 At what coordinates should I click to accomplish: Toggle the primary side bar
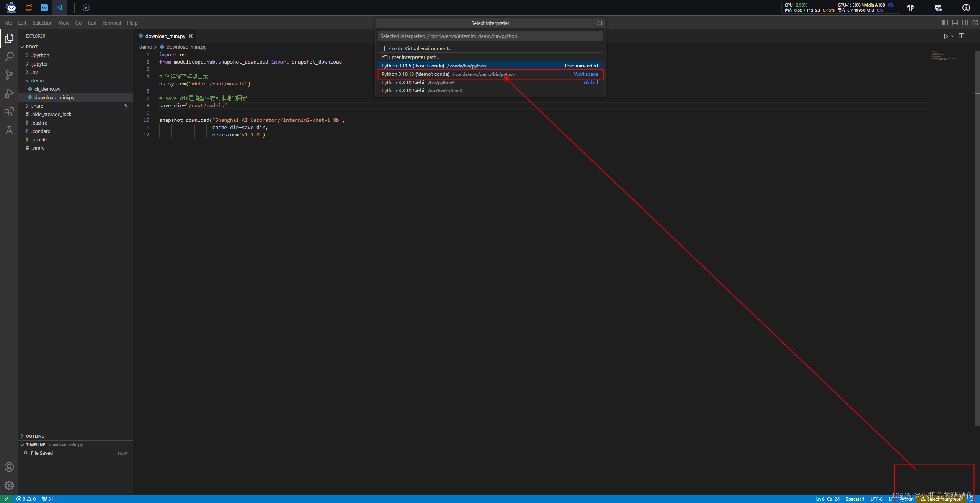pos(945,23)
